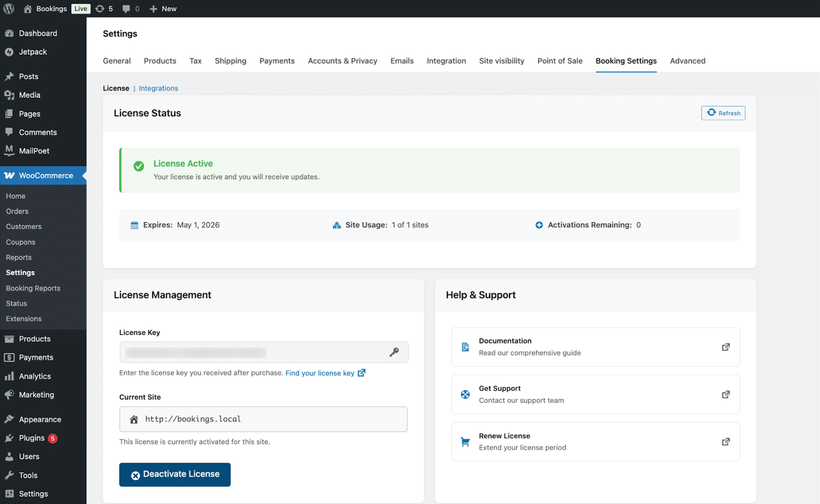Open the Booking Reports submenu item
This screenshot has width=820, height=504.
pyautogui.click(x=33, y=288)
